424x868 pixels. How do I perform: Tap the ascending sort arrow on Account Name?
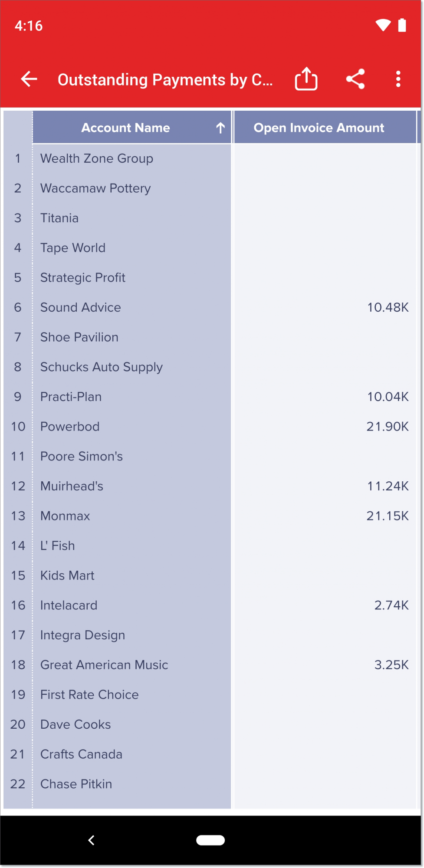pos(220,128)
